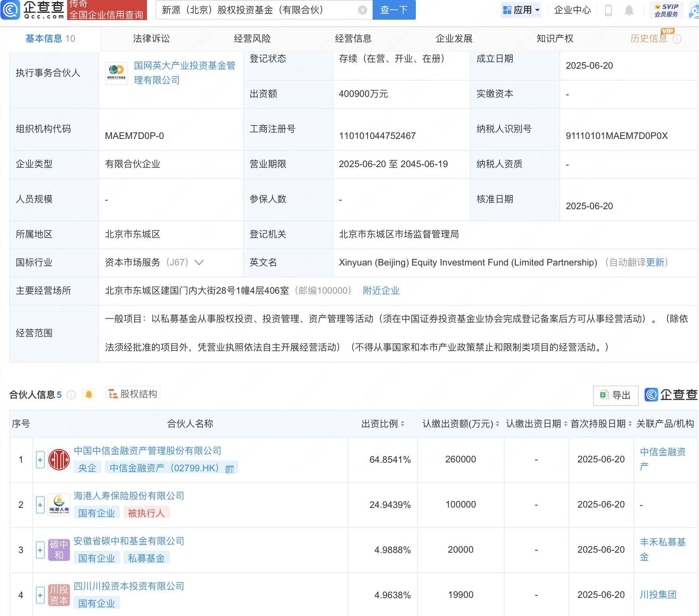Click stock icon after 02799.HK tag
Image resolution: width=699 pixels, height=616 pixels.
230,469
